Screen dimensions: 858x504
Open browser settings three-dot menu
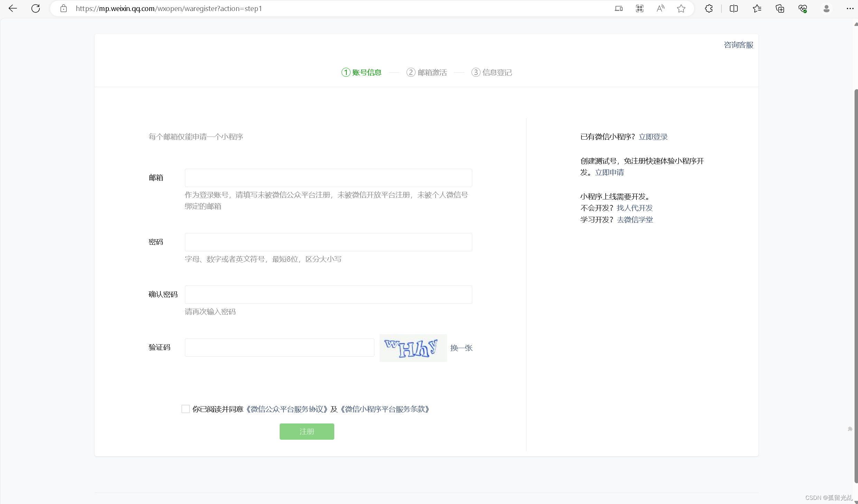pos(850,8)
